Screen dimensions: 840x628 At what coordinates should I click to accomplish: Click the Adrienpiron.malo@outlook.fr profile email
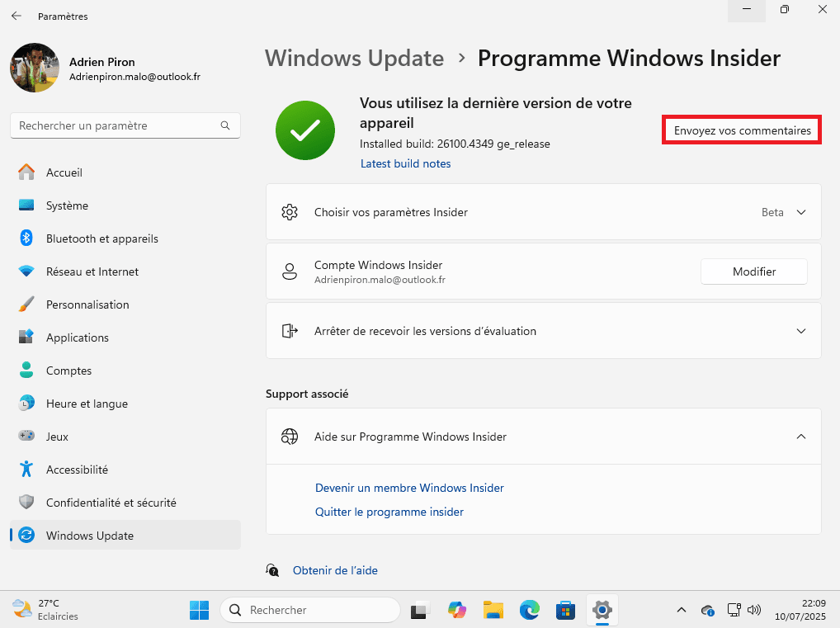pyautogui.click(x=134, y=77)
